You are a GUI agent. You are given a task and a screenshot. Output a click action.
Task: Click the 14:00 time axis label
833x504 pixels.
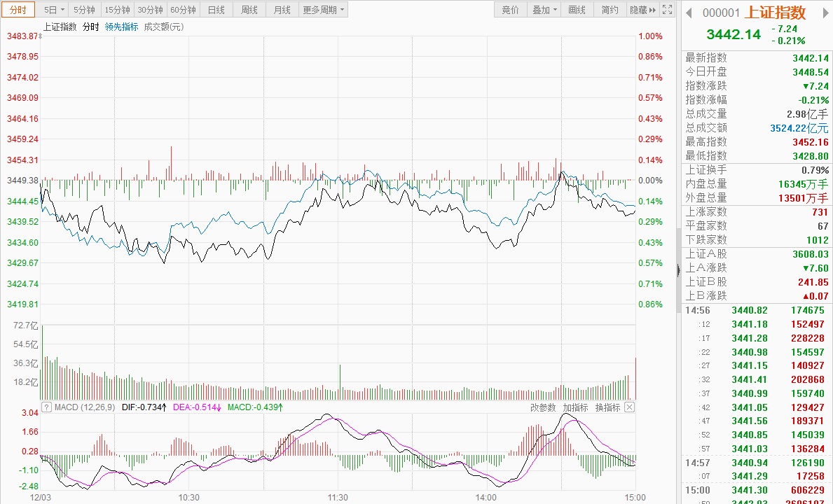[486, 497]
